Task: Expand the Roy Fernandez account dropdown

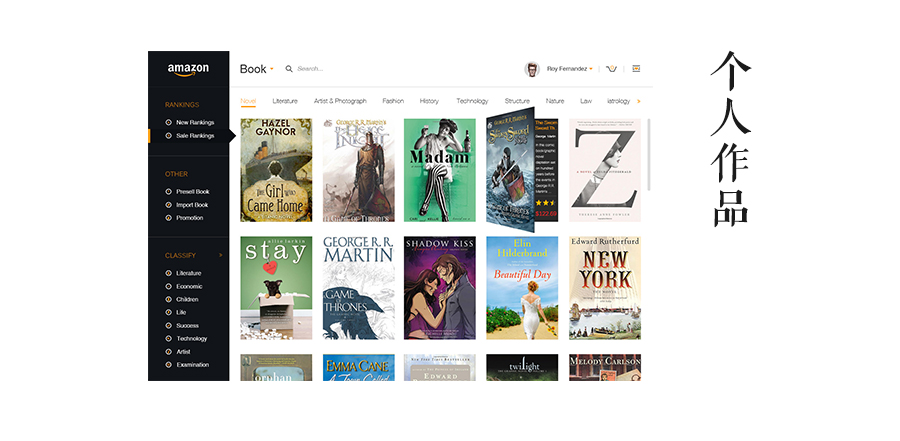Action: (x=591, y=69)
